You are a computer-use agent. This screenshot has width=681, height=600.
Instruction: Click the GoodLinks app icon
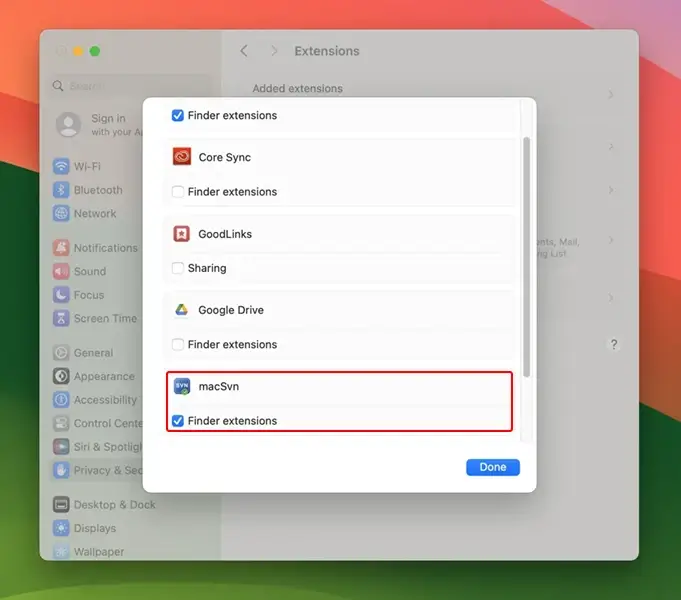click(x=182, y=234)
